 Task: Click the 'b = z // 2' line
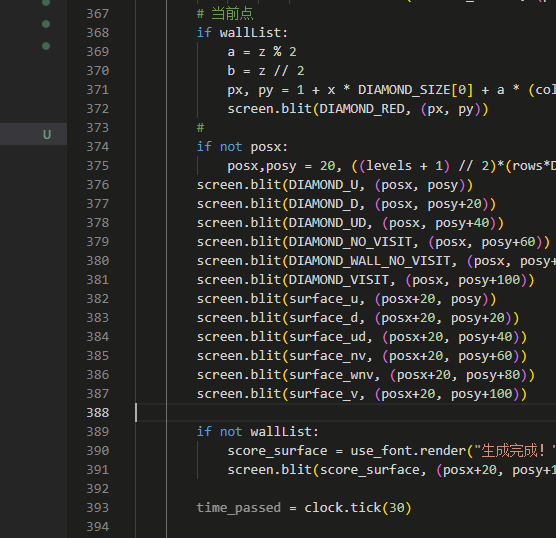tap(266, 71)
